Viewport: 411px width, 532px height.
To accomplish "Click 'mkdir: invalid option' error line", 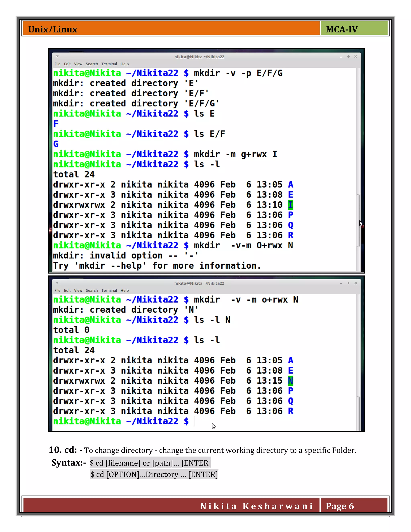I will [x=126, y=256].
